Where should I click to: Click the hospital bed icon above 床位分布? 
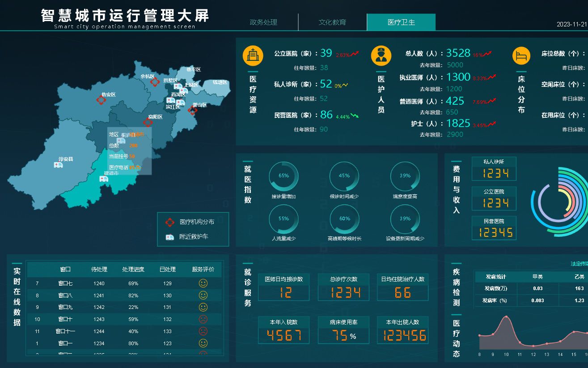(x=521, y=56)
